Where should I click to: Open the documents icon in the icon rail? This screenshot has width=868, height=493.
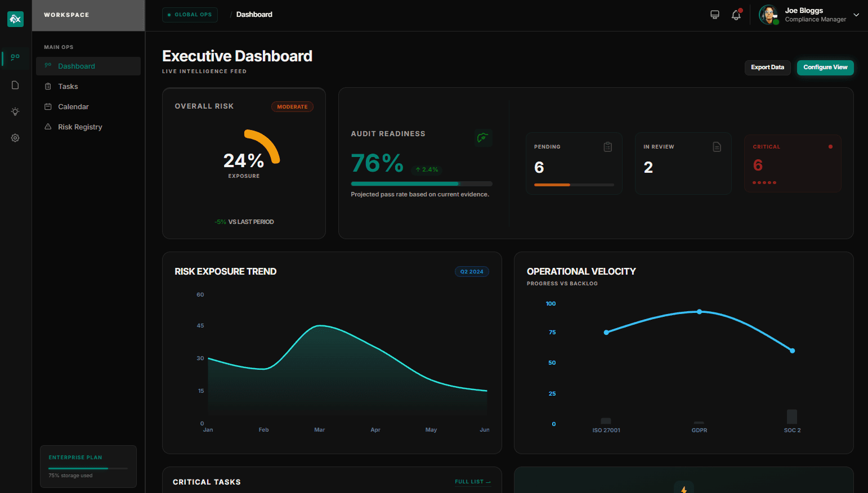15,85
